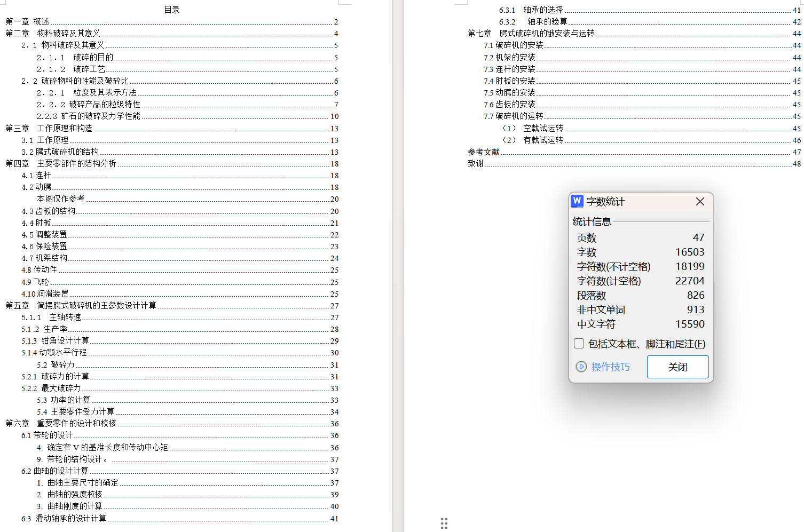Jump to 第五章 简摆腭式破碎机的主参数设计计算
The image size is (804, 532).
172,305
